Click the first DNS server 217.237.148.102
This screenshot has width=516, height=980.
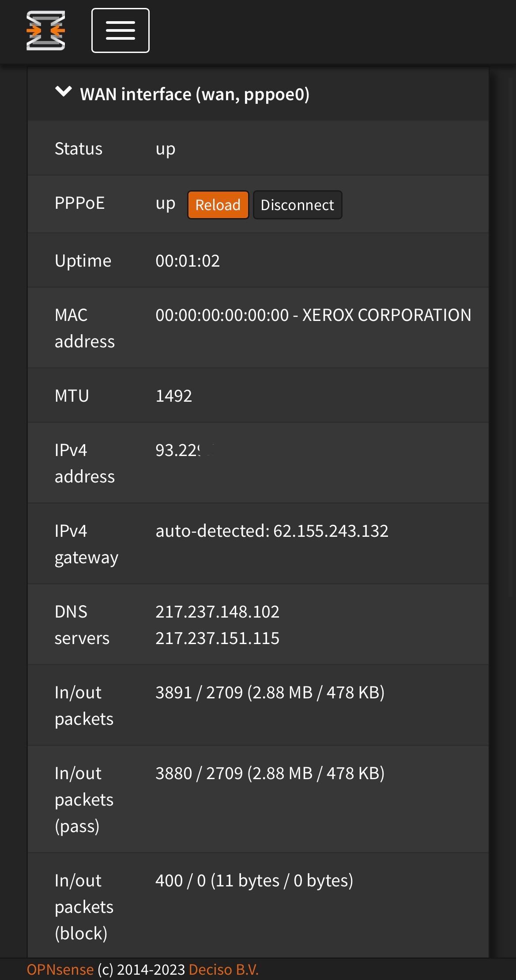point(218,612)
